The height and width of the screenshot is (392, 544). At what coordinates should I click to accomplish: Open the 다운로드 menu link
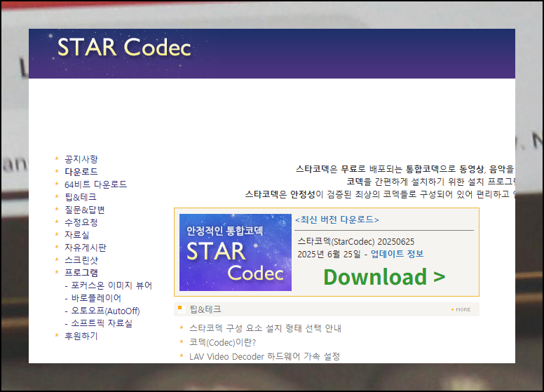[x=81, y=172]
